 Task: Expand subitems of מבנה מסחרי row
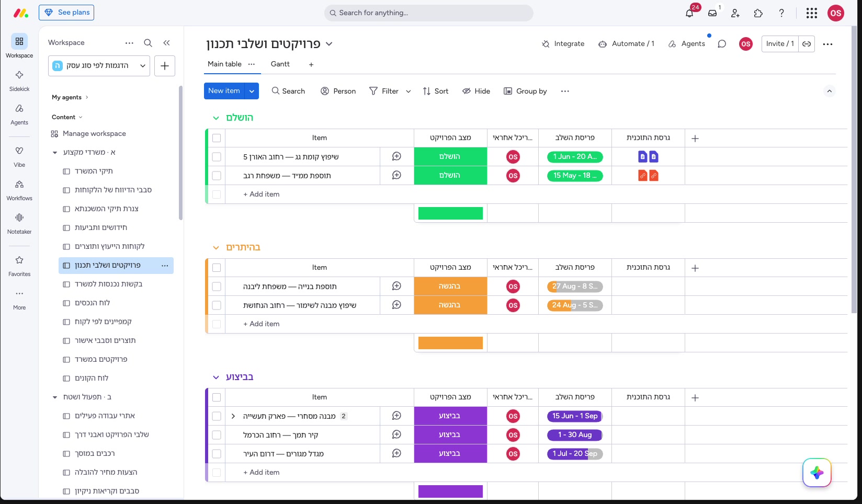tap(233, 416)
